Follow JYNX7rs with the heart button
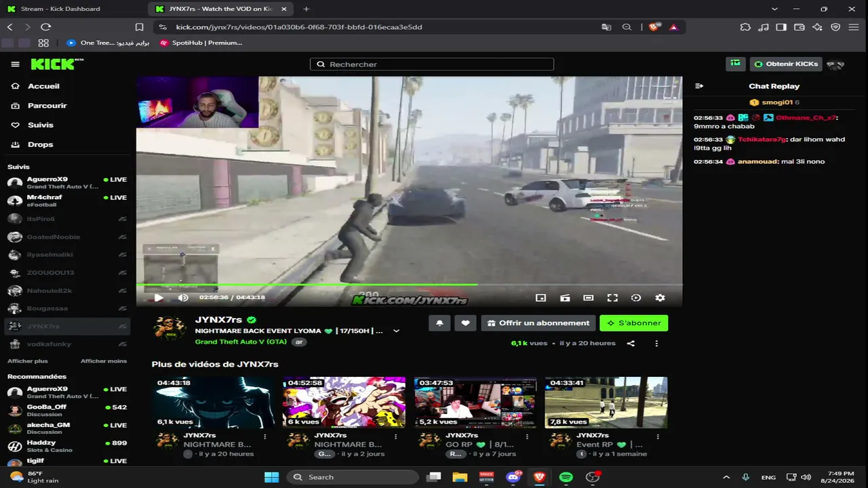 coord(465,323)
